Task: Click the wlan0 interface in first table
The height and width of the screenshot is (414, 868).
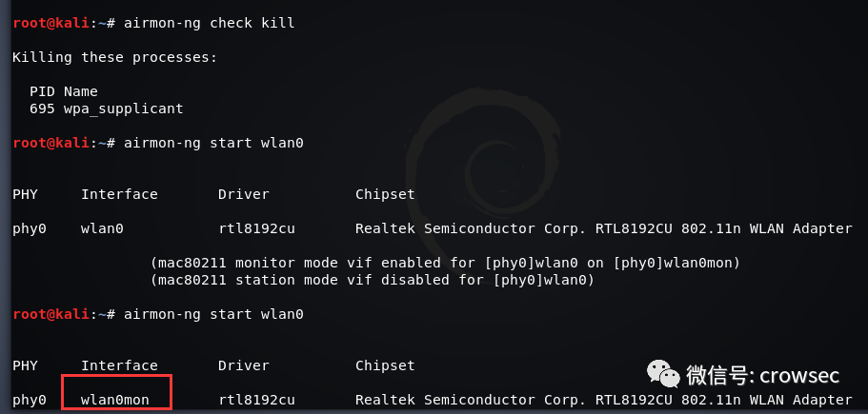Action: coord(102,228)
